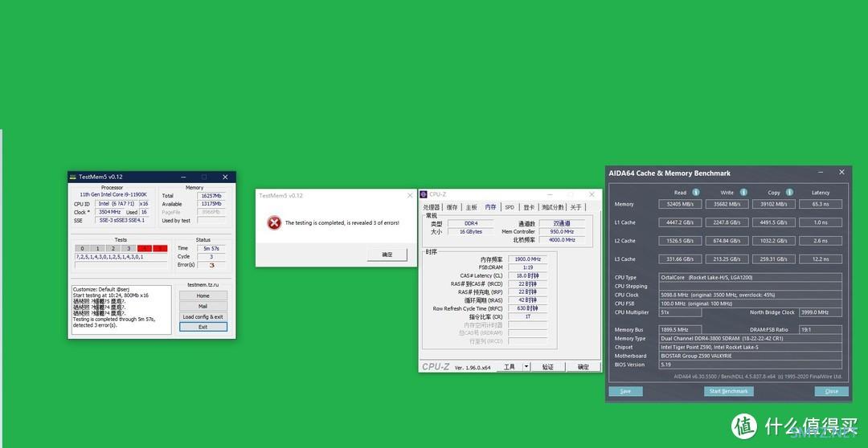Switch to 显卡 tab in CPU-Z
868x448 pixels.
pyautogui.click(x=529, y=207)
